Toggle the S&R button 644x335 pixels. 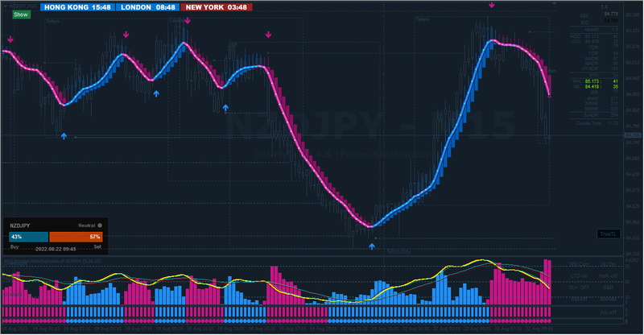click(608, 287)
